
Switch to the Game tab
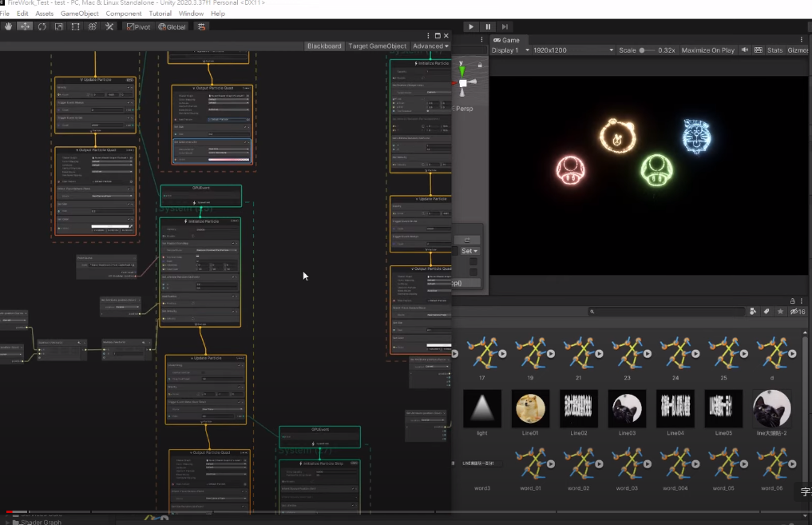coord(509,39)
